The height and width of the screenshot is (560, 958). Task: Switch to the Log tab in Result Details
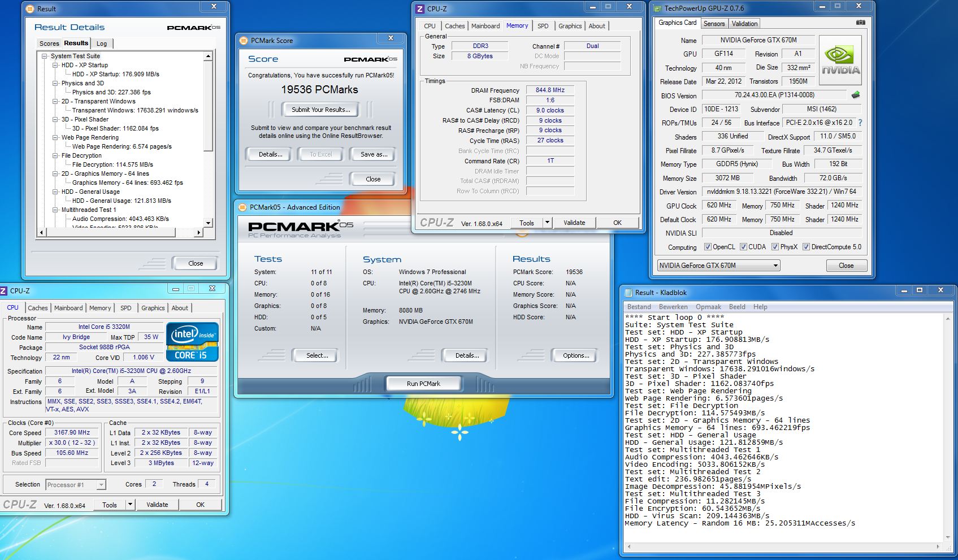[x=102, y=44]
